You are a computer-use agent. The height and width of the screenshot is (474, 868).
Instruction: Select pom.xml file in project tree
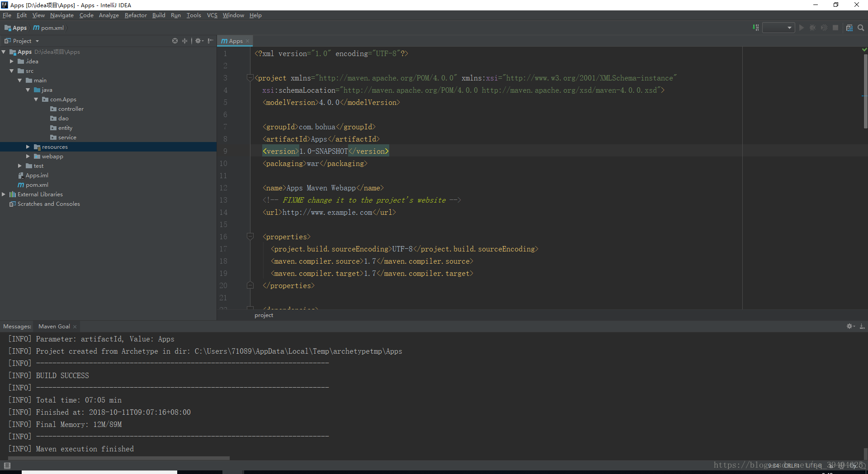click(33, 185)
